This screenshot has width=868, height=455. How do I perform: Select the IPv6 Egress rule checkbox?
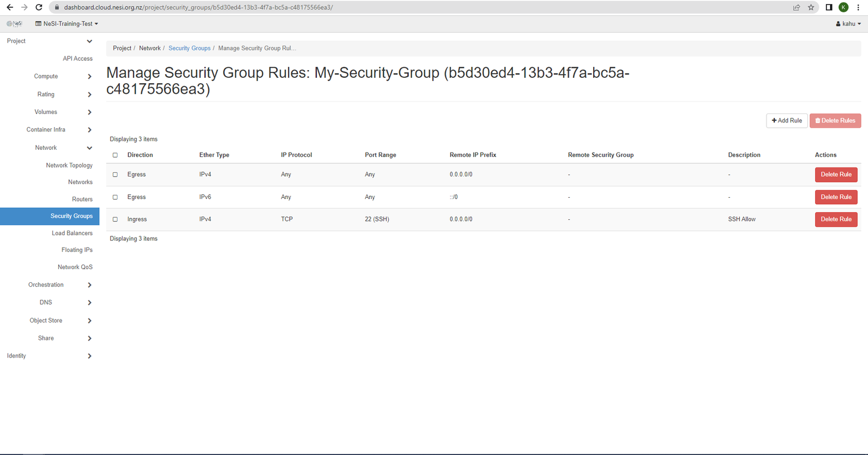pos(115,197)
